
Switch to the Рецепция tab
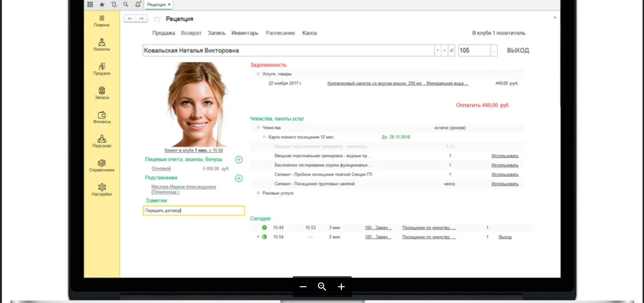coord(156,4)
